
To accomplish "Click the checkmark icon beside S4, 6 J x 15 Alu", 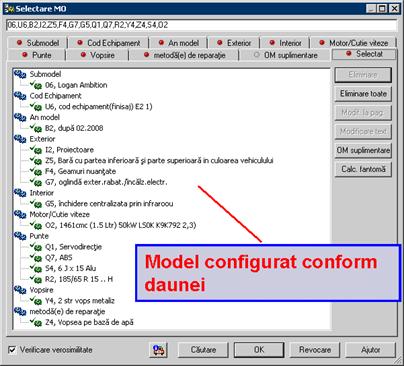I will click(36, 268).
